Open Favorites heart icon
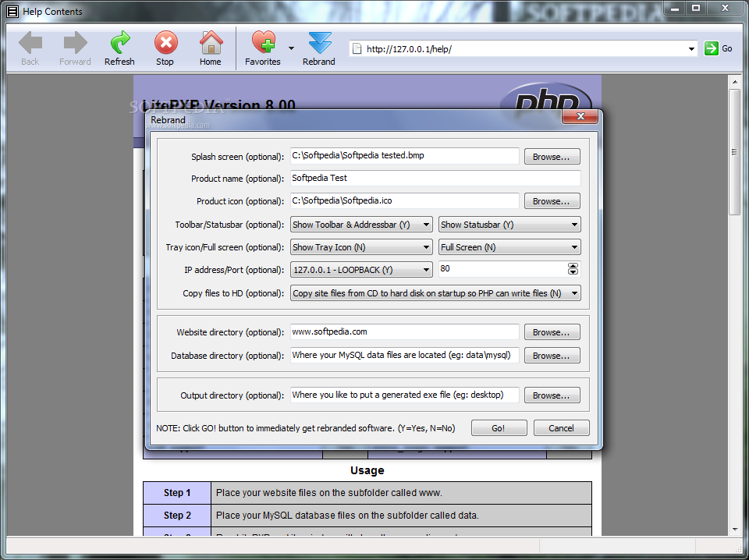Viewport: 749px width, 560px height. [263, 42]
